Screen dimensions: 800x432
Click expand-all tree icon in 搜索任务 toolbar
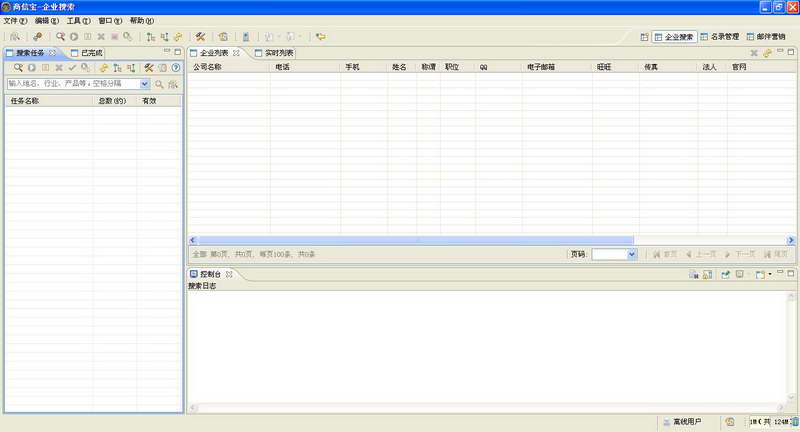[117, 68]
